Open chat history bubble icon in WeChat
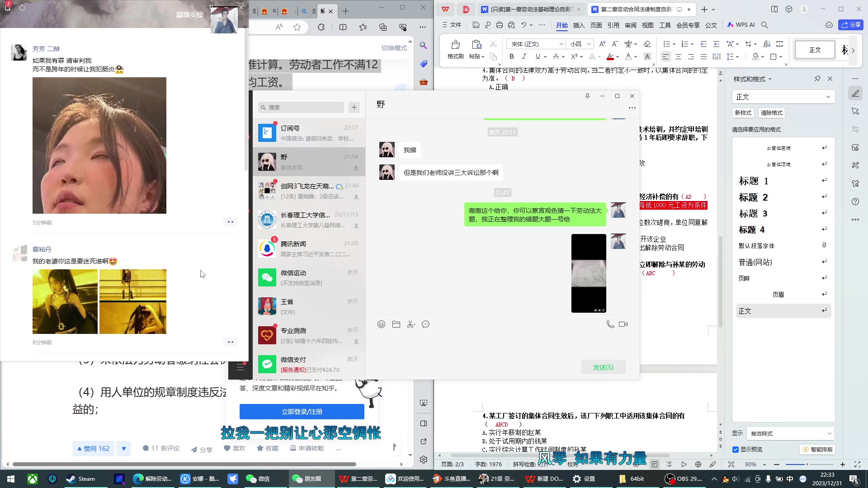Screen dimensions: 868x488 tap(425, 324)
